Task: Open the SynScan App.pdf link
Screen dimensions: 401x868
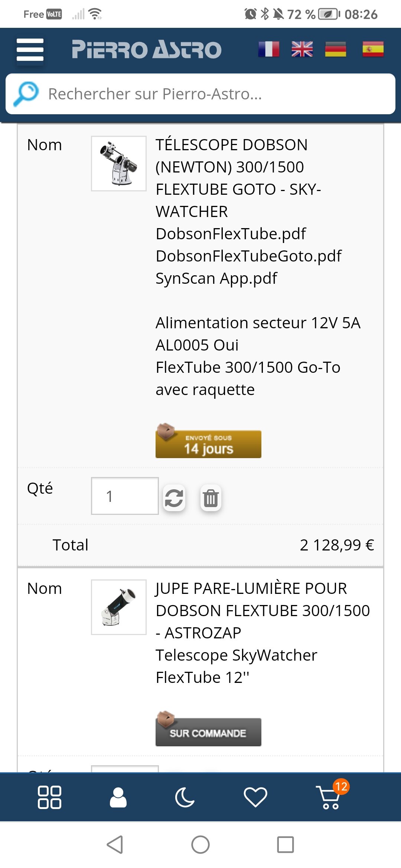Action: pyautogui.click(x=216, y=278)
